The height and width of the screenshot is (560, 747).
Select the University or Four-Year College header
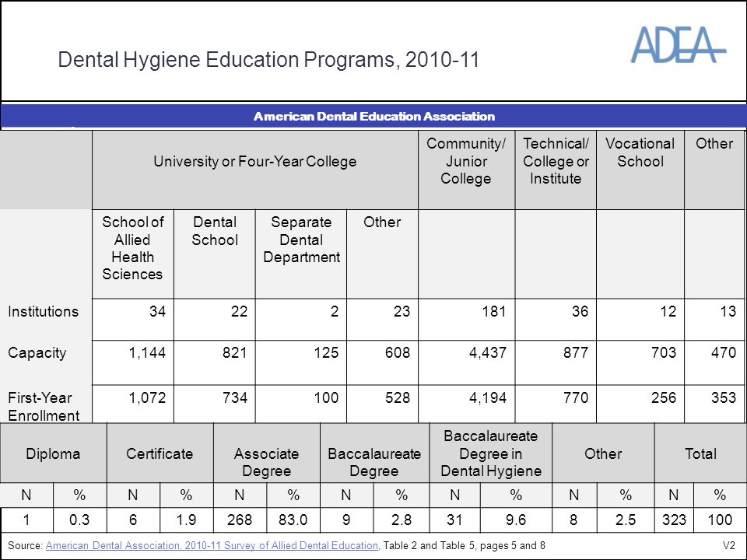(255, 162)
